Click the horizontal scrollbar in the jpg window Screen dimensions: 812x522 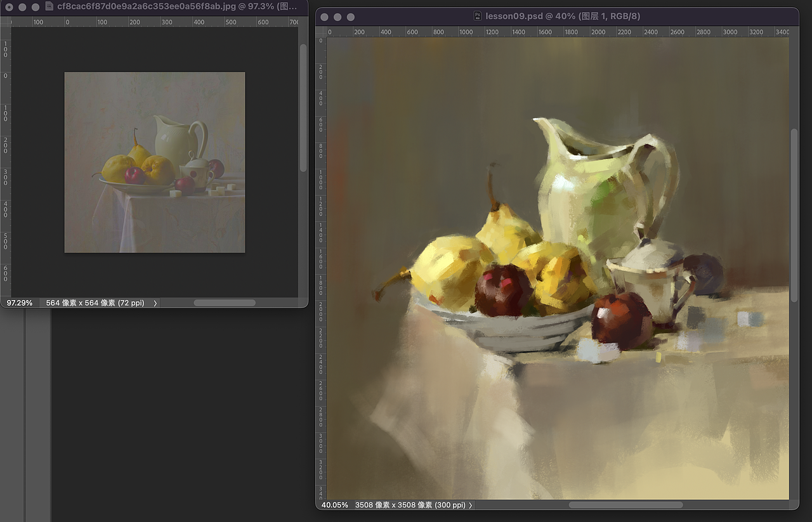[225, 303]
